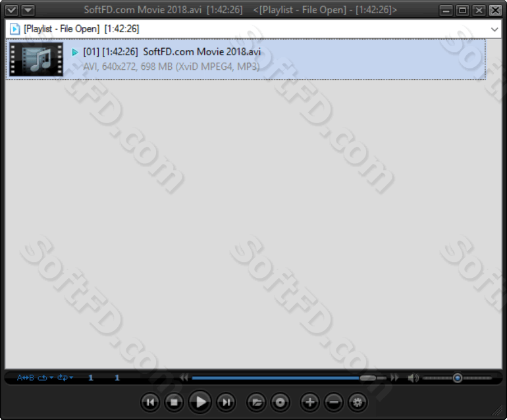The image size is (507, 420).
Task: Open playlist settings gear button
Action: pos(358,402)
